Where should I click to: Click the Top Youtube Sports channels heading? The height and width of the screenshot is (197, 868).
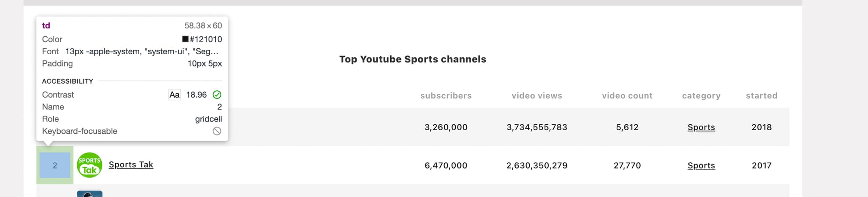pos(412,59)
